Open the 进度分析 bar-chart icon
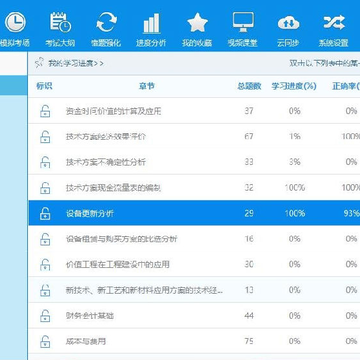Image resolution: width=360 pixels, height=360 pixels. click(x=151, y=23)
